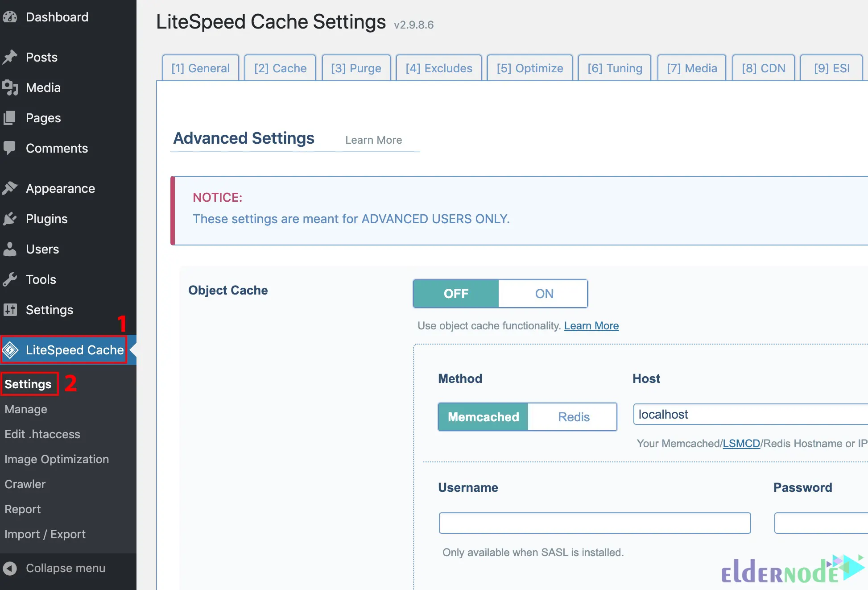Open Comments in the sidebar
The height and width of the screenshot is (590, 868).
[x=68, y=148]
